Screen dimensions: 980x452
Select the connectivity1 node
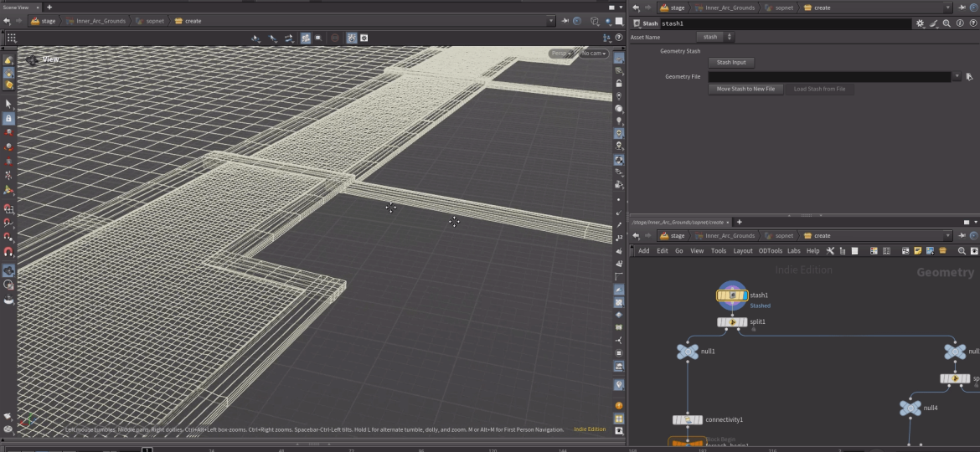coord(687,419)
